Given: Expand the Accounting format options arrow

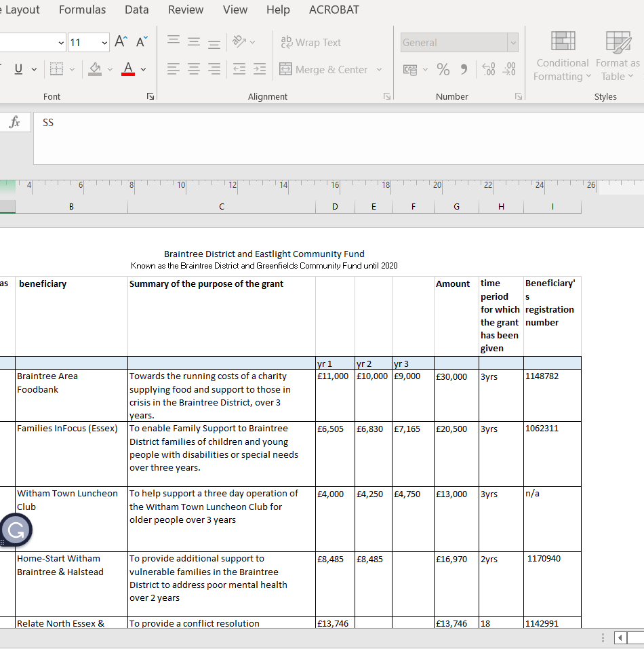Looking at the screenshot, I should pyautogui.click(x=425, y=70).
